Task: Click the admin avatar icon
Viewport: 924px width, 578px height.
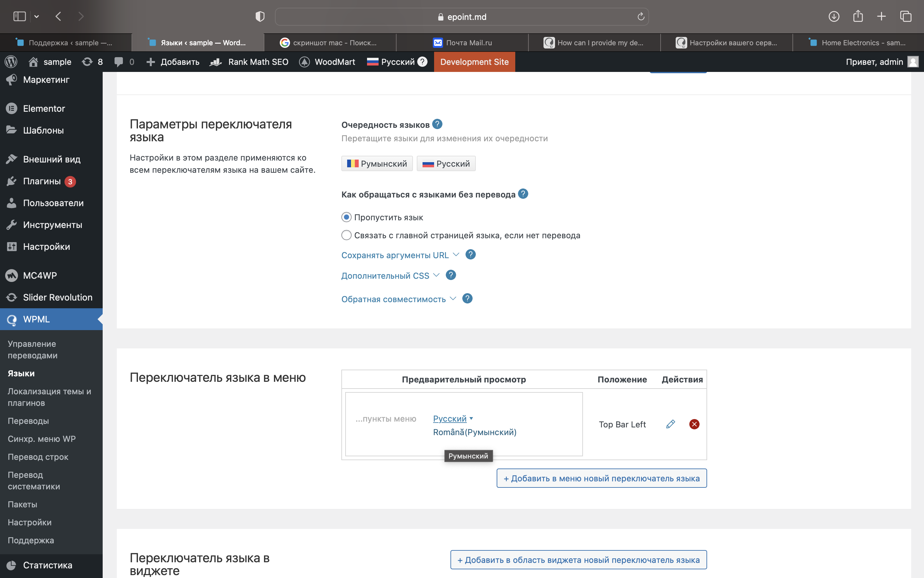Action: tap(913, 62)
